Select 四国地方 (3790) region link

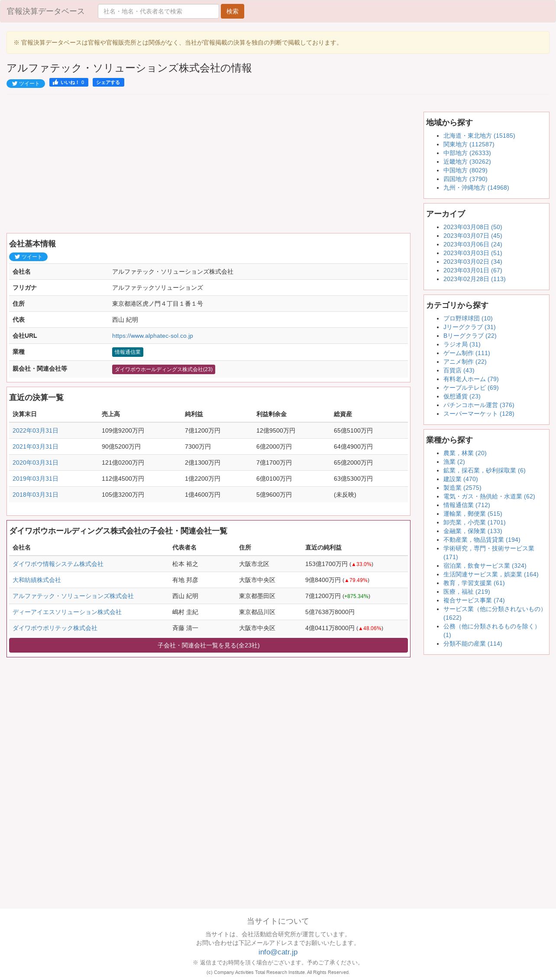coord(465,179)
